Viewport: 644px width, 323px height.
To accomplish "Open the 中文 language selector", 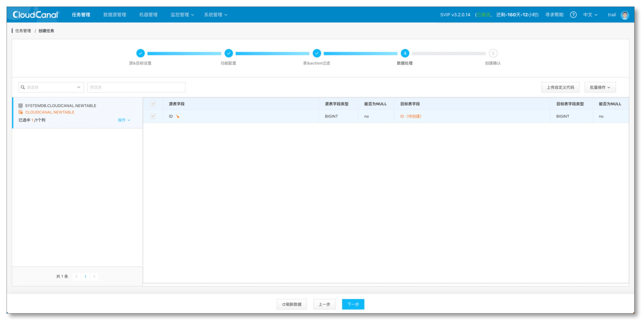I will [590, 15].
